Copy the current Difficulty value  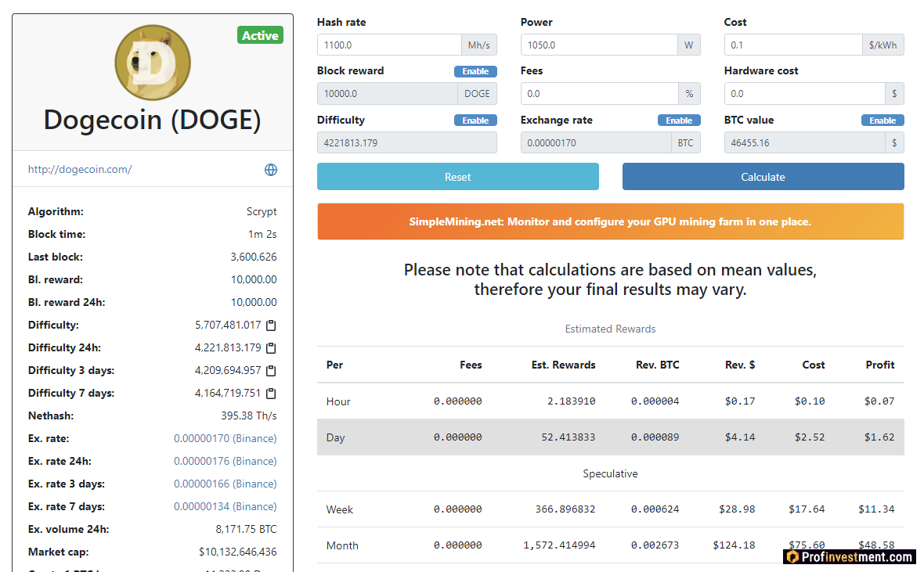point(271,326)
